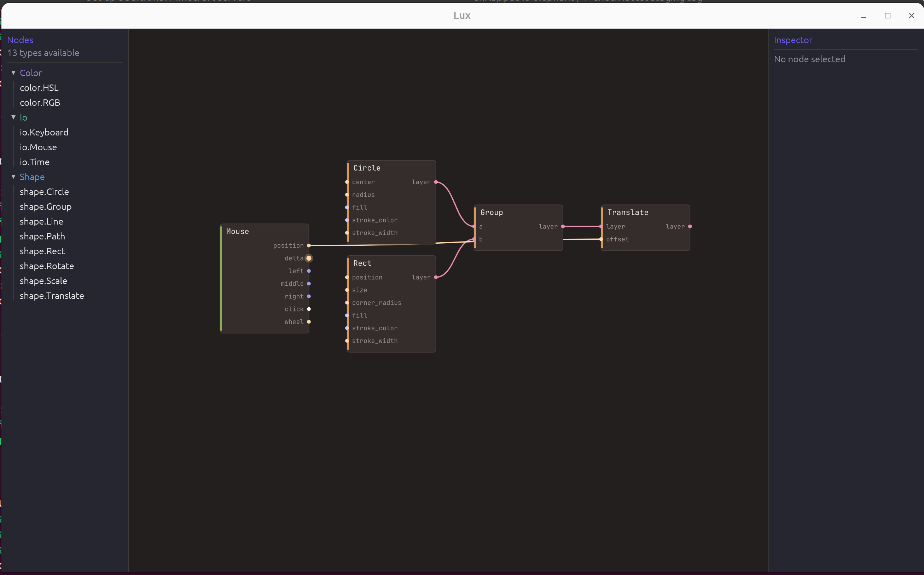Viewport: 924px width, 575px height.
Task: Click the Mouse node's wheel output port
Action: tap(309, 322)
